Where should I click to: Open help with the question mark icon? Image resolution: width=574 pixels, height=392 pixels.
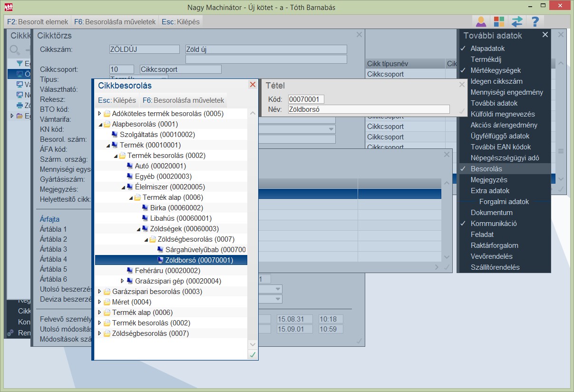tap(535, 22)
